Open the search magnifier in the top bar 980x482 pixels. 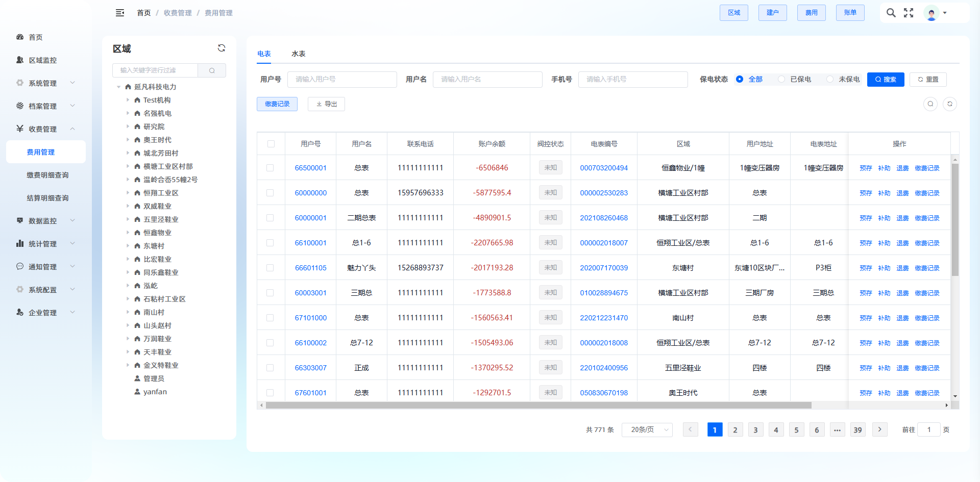(x=891, y=13)
